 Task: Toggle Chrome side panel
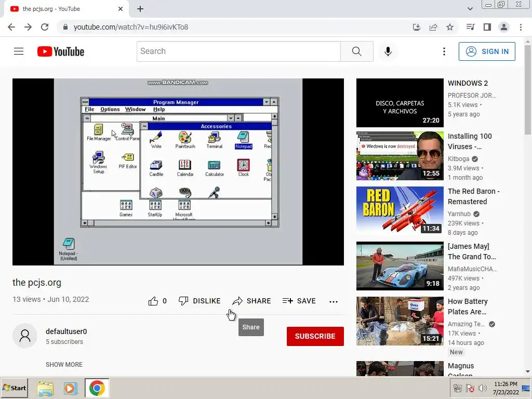[x=487, y=27]
